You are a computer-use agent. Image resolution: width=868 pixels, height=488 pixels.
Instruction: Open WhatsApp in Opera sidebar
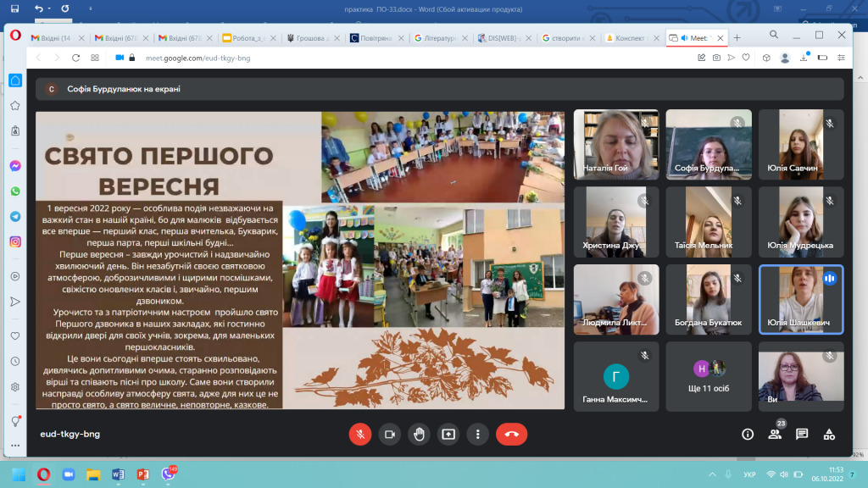(x=15, y=191)
